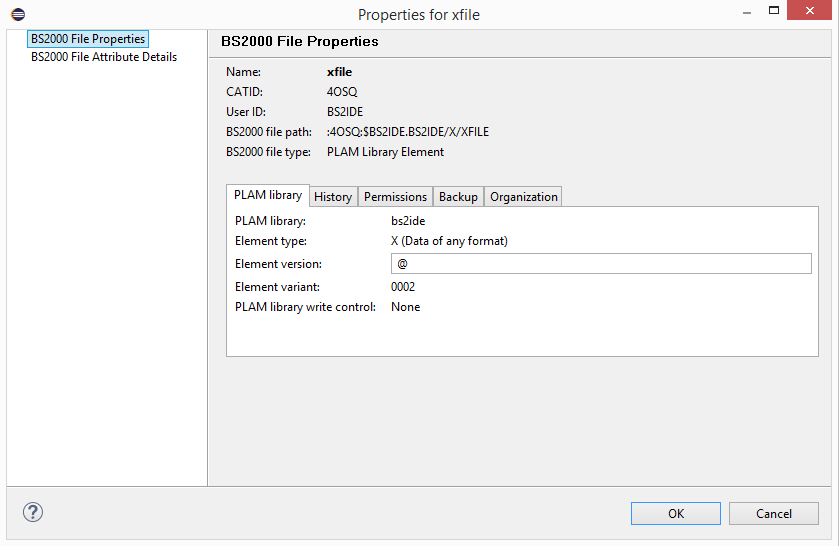Open BS2000 File Attribute Details page
The height and width of the screenshot is (546, 839).
103,57
